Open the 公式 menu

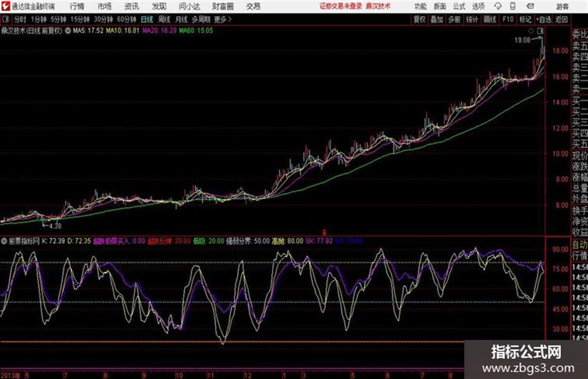[459, 6]
